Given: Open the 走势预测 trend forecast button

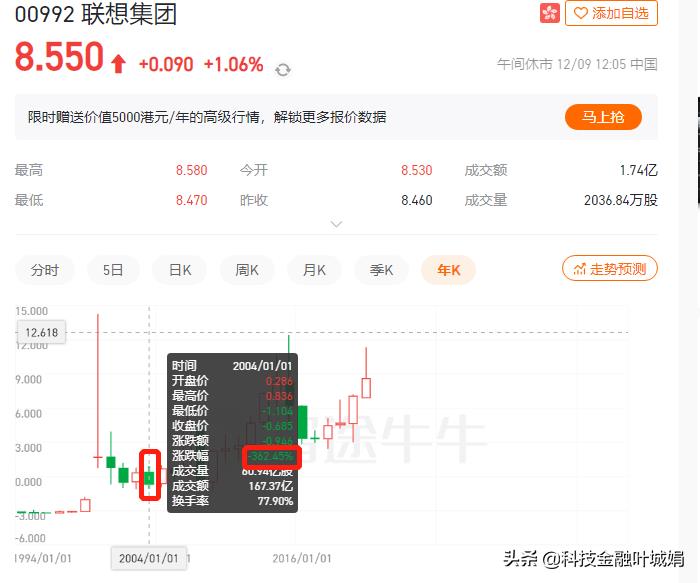Looking at the screenshot, I should pyautogui.click(x=610, y=268).
